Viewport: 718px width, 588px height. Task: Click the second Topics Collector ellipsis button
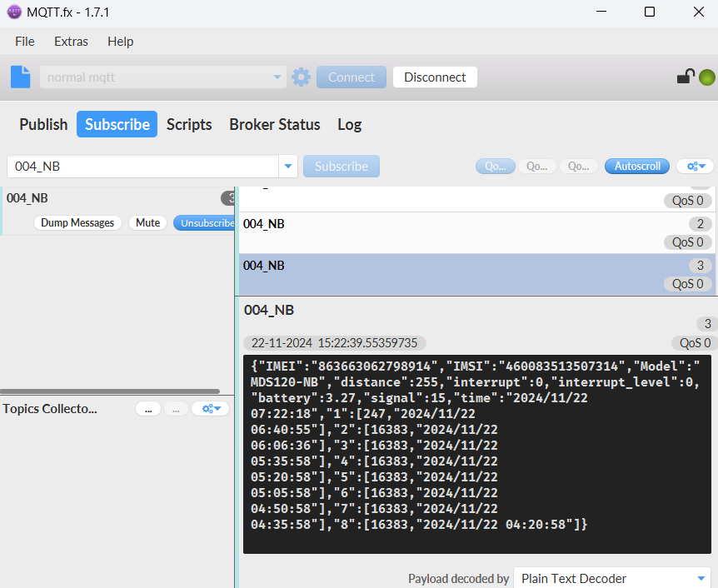click(x=177, y=408)
